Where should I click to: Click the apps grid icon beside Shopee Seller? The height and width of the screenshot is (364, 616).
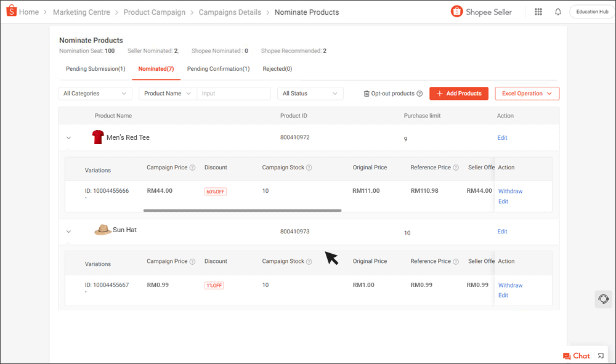pos(538,11)
